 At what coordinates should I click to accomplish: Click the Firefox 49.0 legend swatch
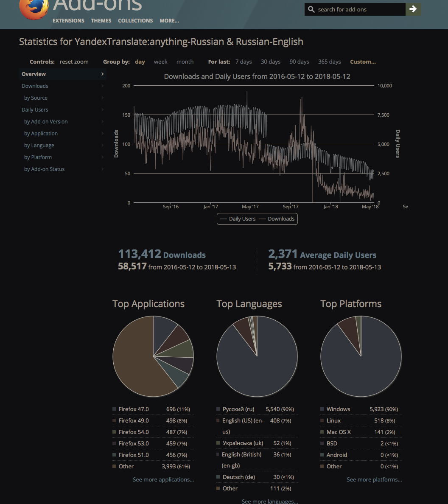(114, 420)
